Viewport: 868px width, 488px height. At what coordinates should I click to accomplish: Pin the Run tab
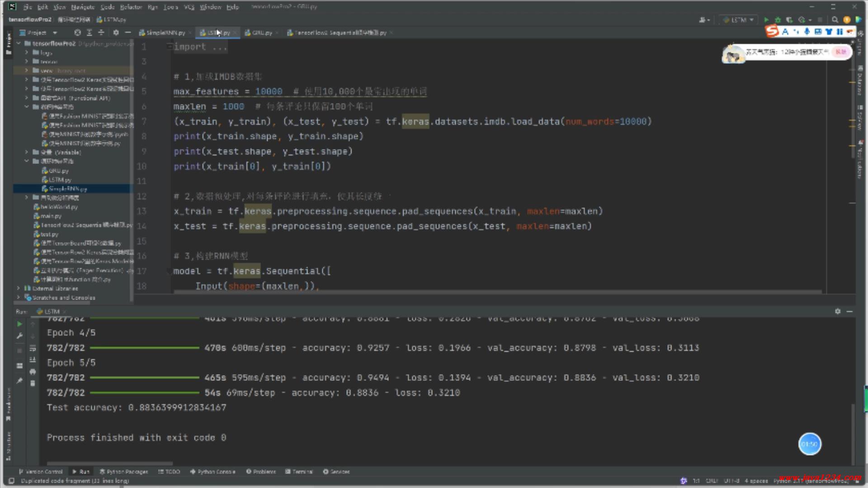(x=19, y=381)
